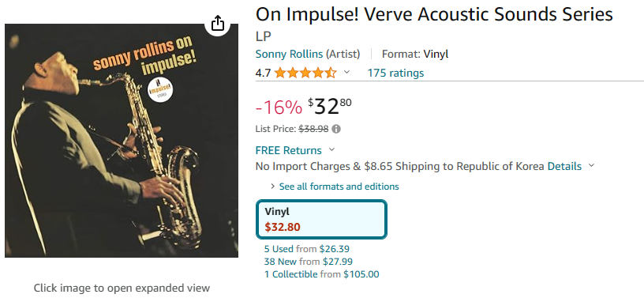Screen dimensions: 644x298
Task: Open the Sonny Rollins artist link
Action: tap(289, 54)
